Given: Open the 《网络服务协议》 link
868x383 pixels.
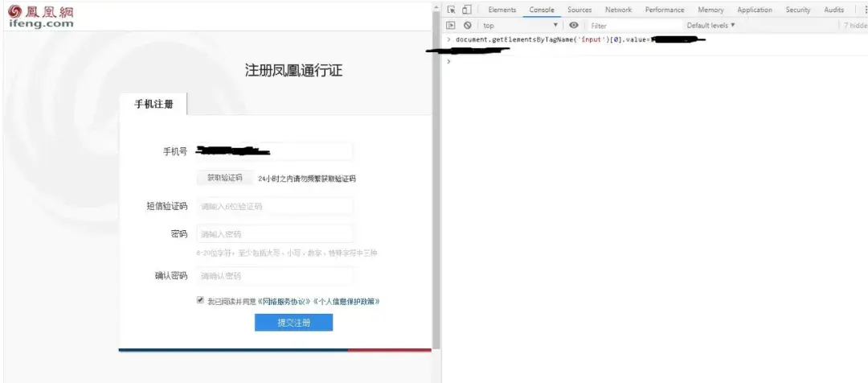Looking at the screenshot, I should [284, 302].
